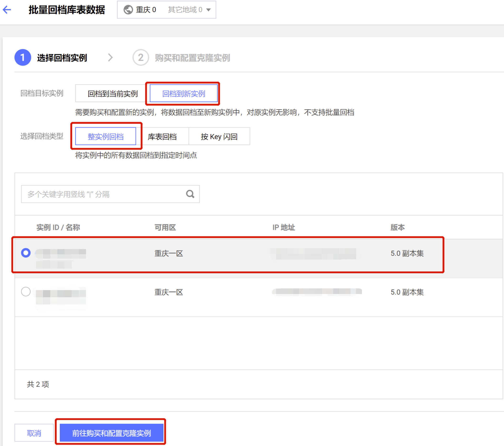The width and height of the screenshot is (504, 446).
Task: Click the 实例 ID / 名称 column header
Action: pyautogui.click(x=58, y=227)
